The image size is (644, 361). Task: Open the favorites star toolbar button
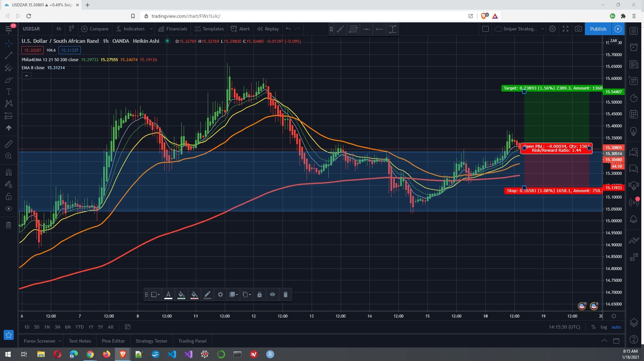(9, 335)
